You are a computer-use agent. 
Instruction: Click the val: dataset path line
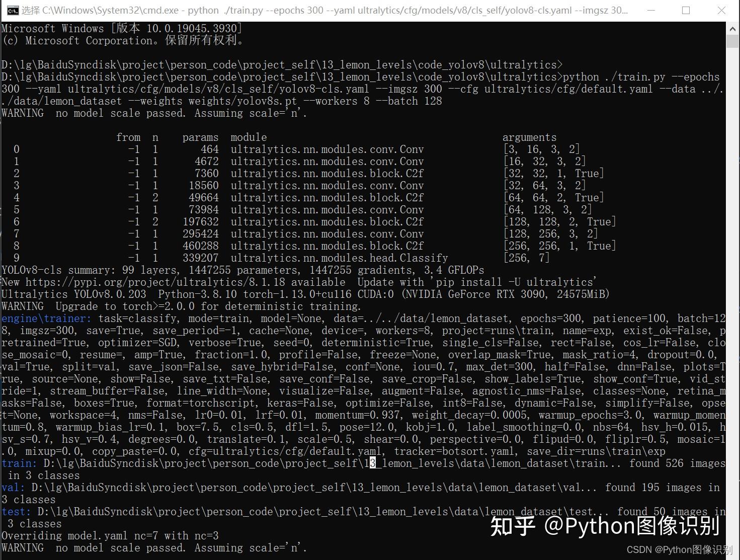[x=302, y=487]
